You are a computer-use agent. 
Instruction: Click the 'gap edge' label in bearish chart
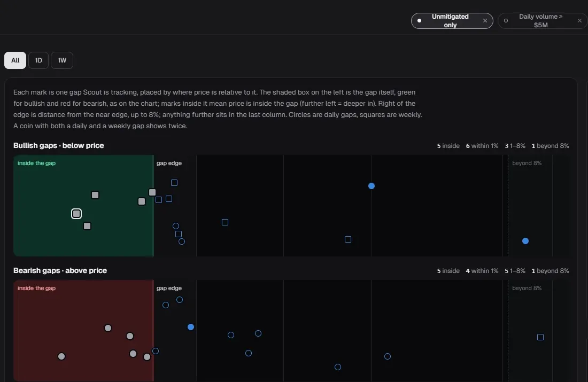(x=169, y=289)
